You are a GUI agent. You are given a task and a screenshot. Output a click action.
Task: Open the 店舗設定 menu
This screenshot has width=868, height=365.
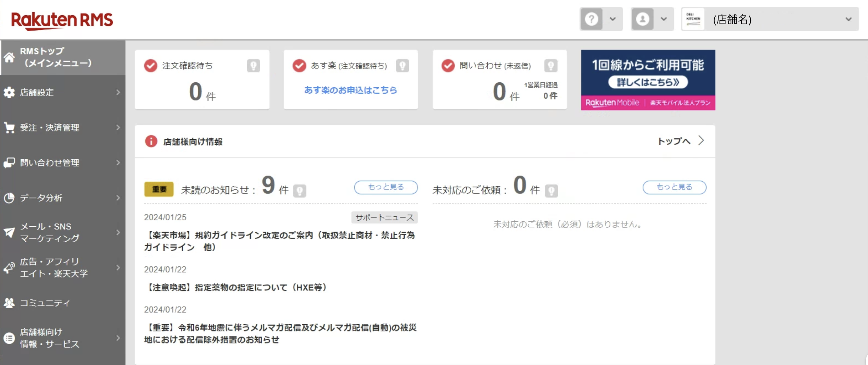tap(62, 93)
